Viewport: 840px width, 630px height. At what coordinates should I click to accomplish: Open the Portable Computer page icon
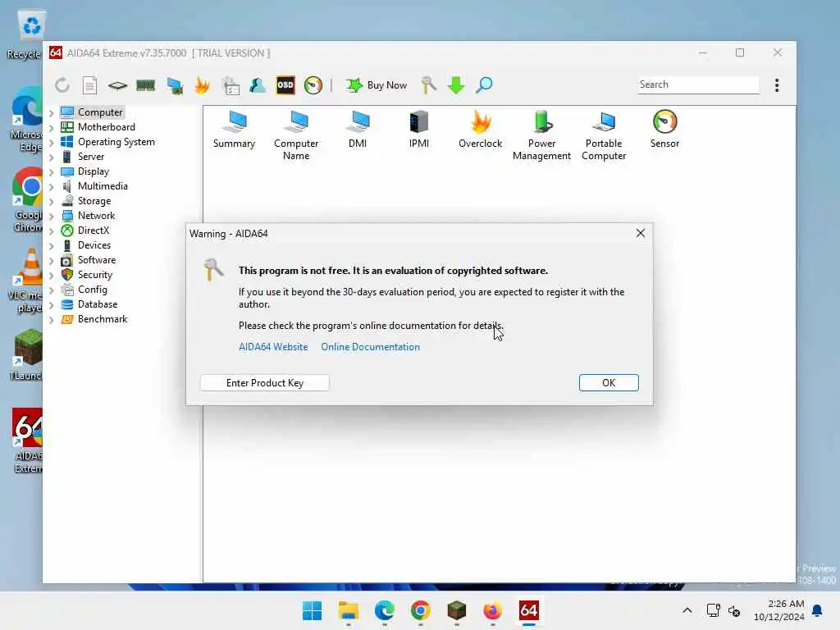(604, 135)
